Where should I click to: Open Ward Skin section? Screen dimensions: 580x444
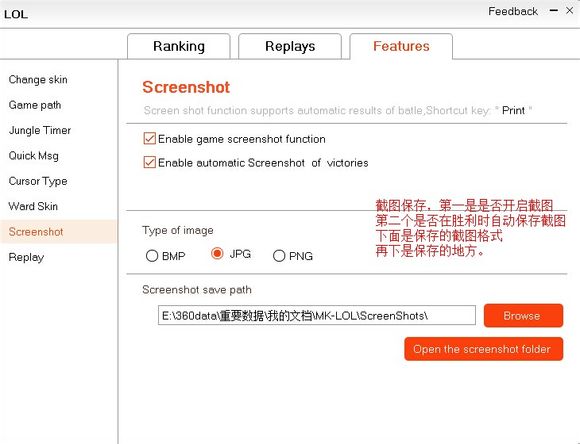[33, 206]
